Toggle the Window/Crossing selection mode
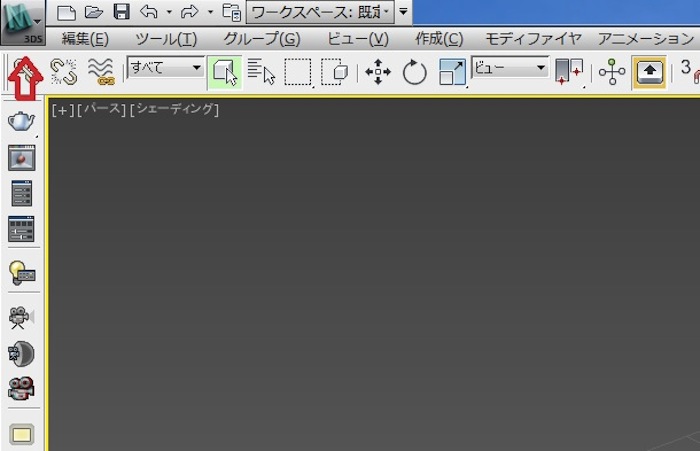This screenshot has width=700, height=451. [x=334, y=71]
